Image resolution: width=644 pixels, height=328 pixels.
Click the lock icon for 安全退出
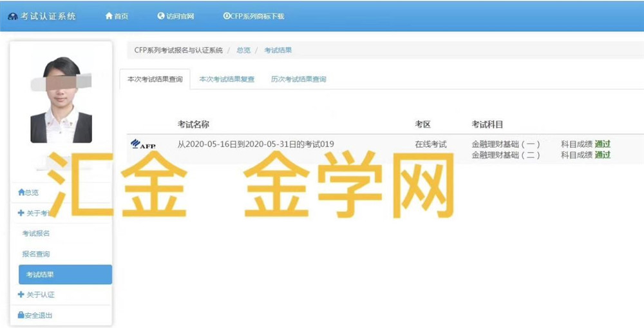[21, 315]
